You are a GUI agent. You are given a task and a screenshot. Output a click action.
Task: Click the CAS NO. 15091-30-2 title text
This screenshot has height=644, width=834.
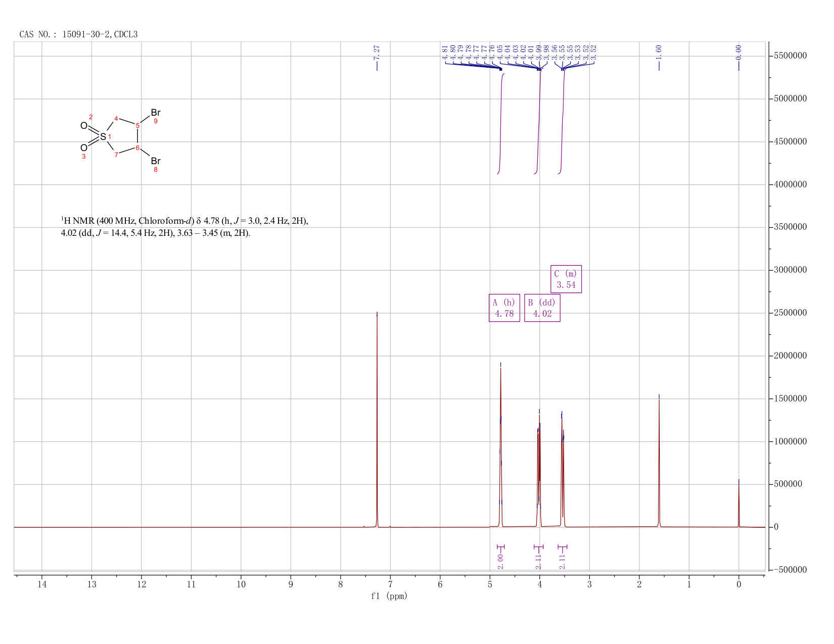pos(78,34)
